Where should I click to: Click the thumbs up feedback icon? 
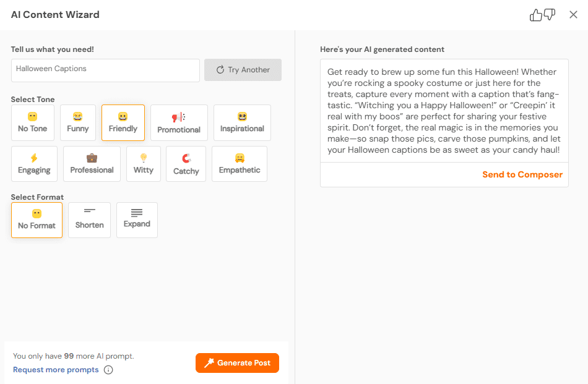536,15
